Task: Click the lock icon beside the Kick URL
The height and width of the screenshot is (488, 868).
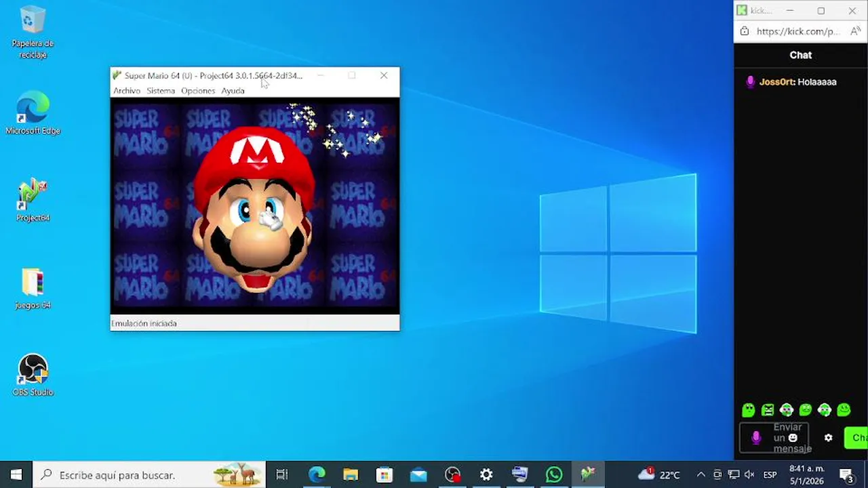Action: [x=745, y=31]
